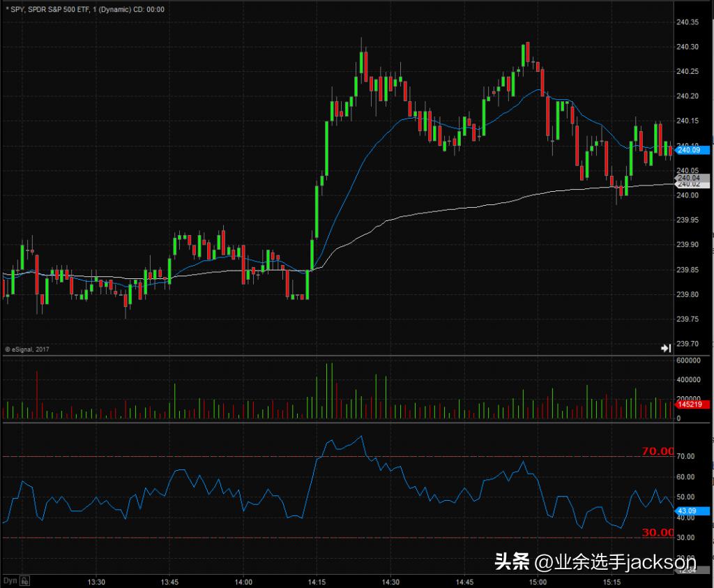
Task: Click the 50.00 RSI axis label
Action: click(x=685, y=497)
